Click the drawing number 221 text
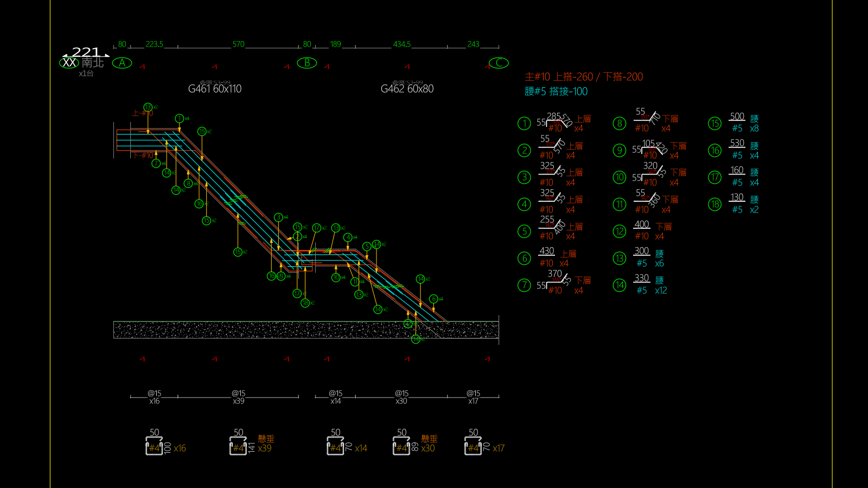The image size is (868, 488). 86,52
